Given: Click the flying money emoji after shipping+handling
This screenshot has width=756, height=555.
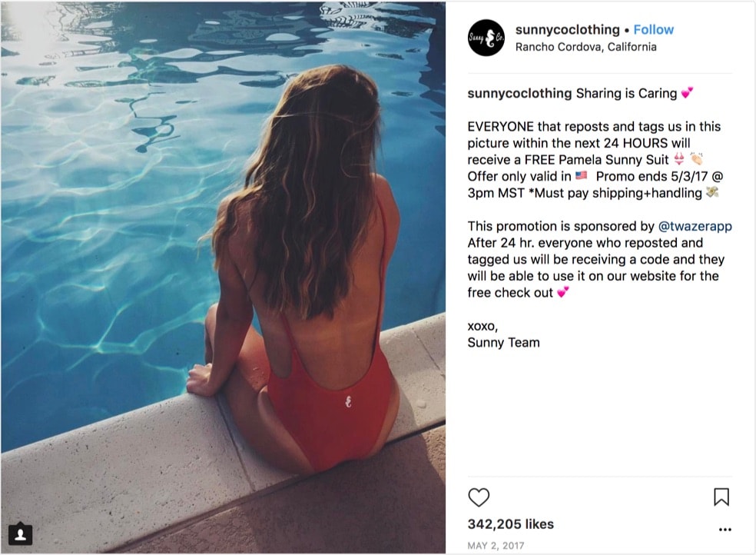Looking at the screenshot, I should coord(712,192).
